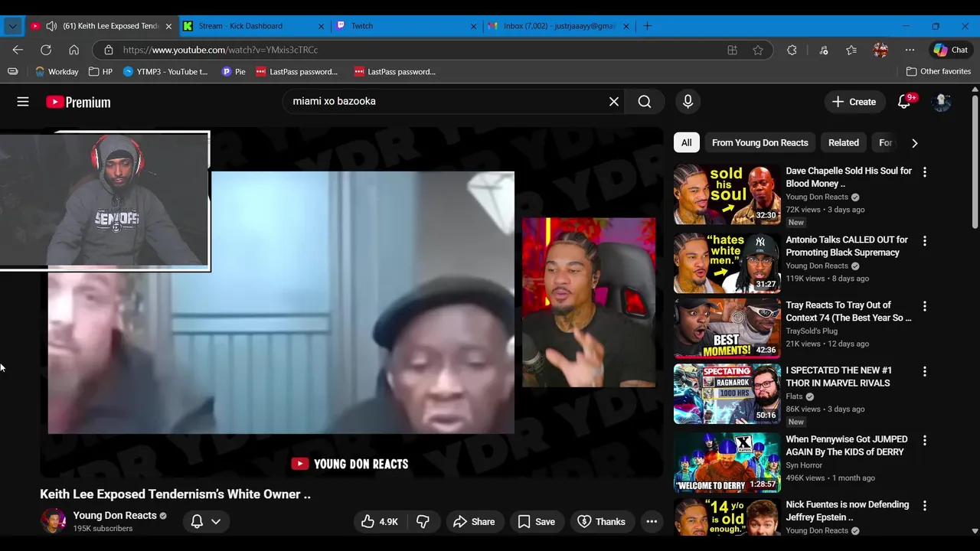Open the YouTube hamburger guide menu
Screen dimensions: 980x551
pos(23,102)
